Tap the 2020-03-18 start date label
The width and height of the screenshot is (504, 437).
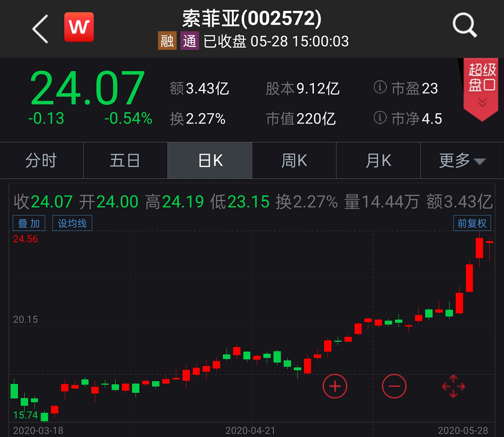coord(38,430)
